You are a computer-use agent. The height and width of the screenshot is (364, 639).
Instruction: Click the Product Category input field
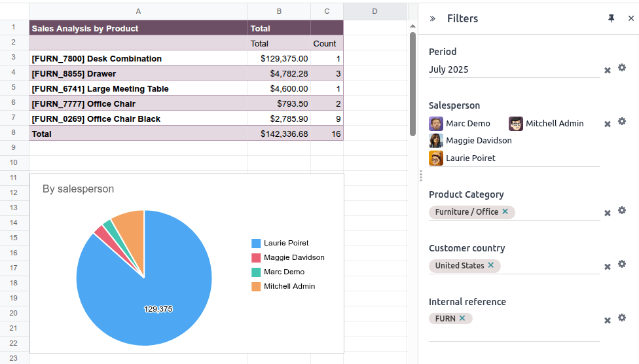pyautogui.click(x=557, y=212)
